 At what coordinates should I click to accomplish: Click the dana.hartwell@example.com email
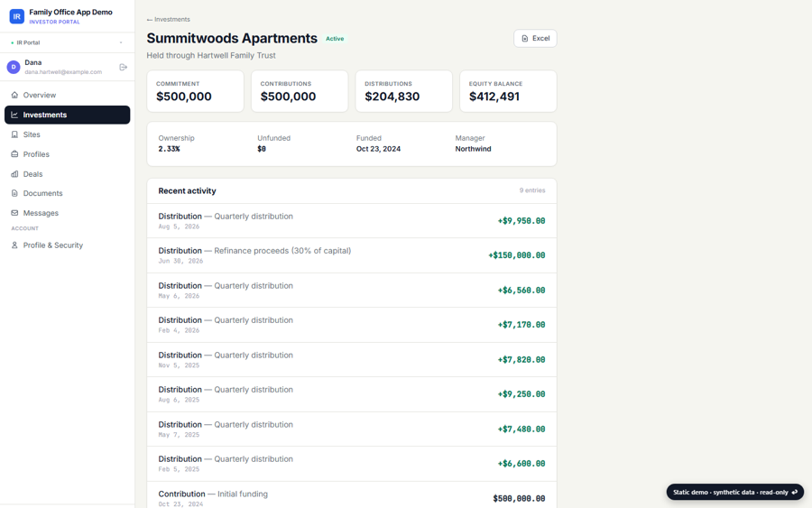pos(63,72)
